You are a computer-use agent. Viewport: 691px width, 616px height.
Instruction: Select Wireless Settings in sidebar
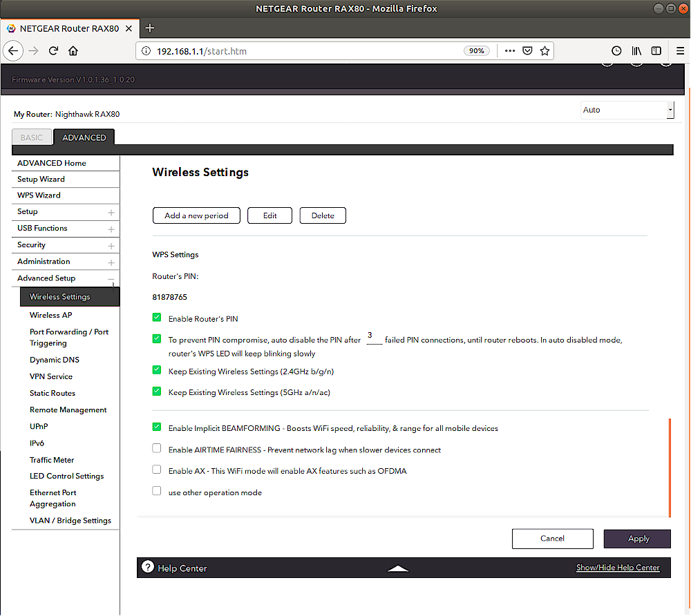[70, 297]
